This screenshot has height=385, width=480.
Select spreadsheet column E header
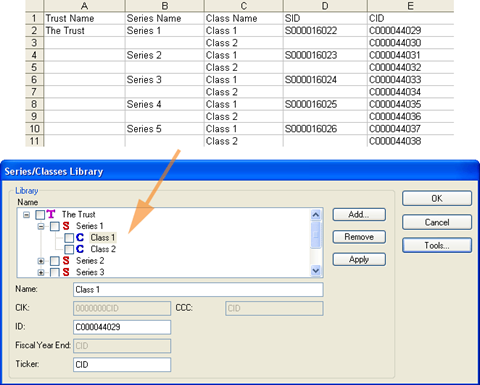point(411,6)
